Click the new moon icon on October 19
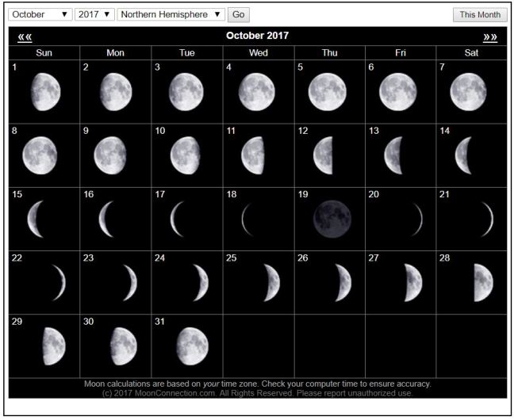 pos(330,220)
